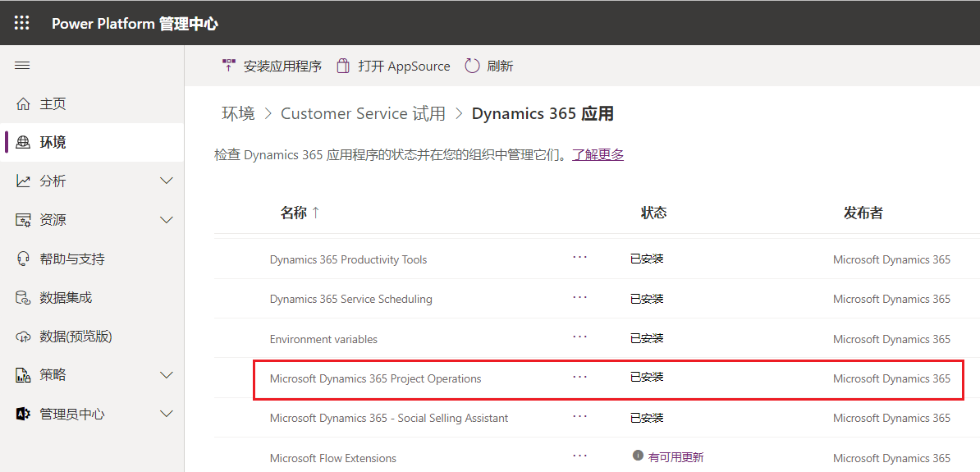Image resolution: width=980 pixels, height=472 pixels.
Task: Open more options for Dynamics 365 Service Scheduling
Action: coord(580,297)
